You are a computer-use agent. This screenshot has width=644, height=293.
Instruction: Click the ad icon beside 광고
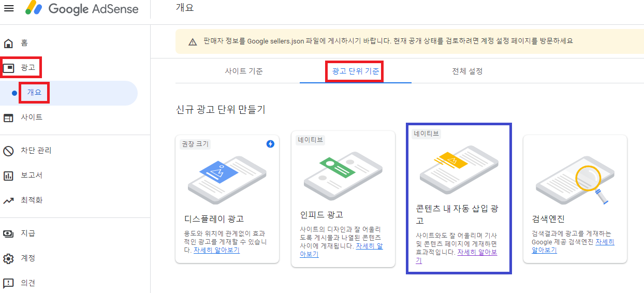click(x=8, y=67)
